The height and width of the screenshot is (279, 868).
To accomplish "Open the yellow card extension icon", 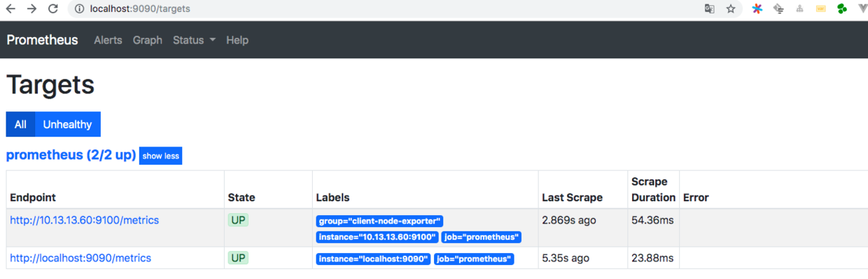I will tap(820, 9).
